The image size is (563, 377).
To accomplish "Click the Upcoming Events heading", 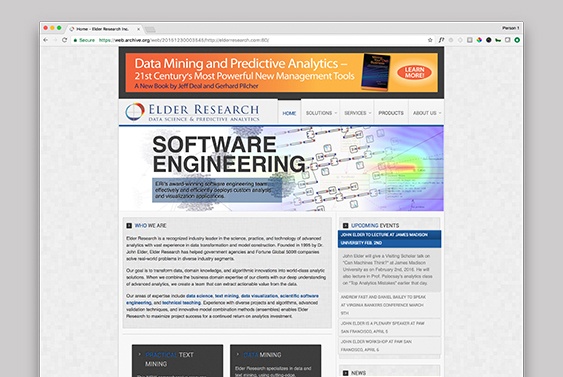I will 375,225.
